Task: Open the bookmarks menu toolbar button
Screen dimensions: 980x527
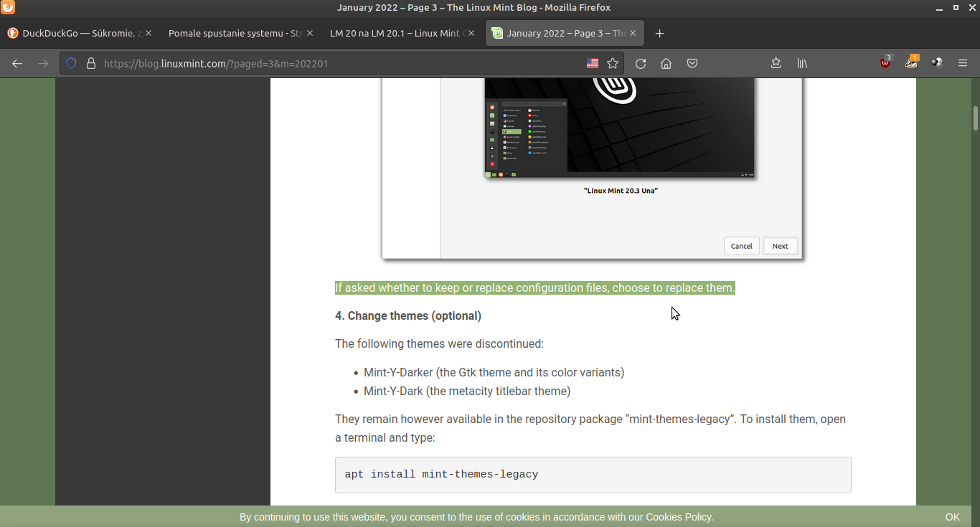Action: (x=776, y=63)
